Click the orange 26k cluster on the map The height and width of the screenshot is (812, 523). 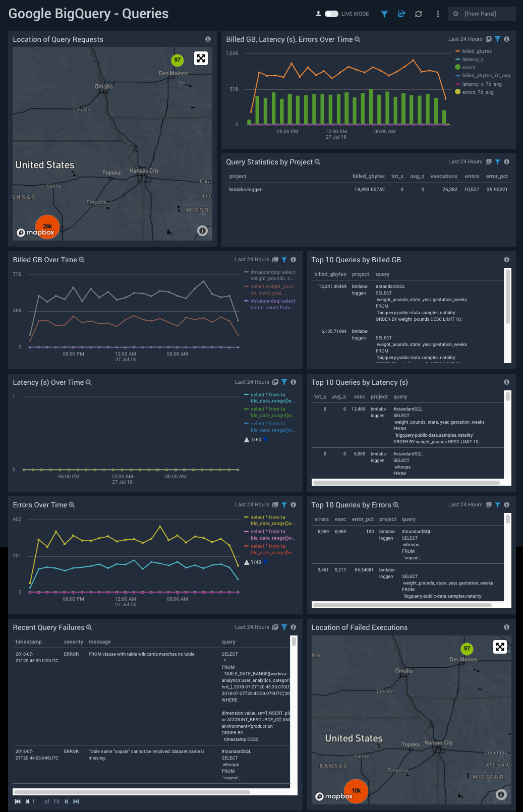pos(47,226)
